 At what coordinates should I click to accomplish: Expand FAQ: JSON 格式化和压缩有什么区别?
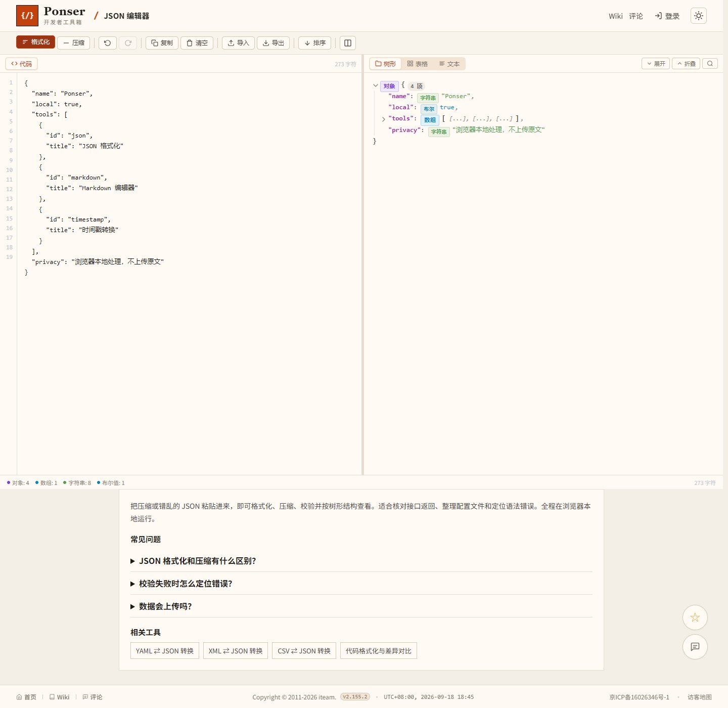361,561
